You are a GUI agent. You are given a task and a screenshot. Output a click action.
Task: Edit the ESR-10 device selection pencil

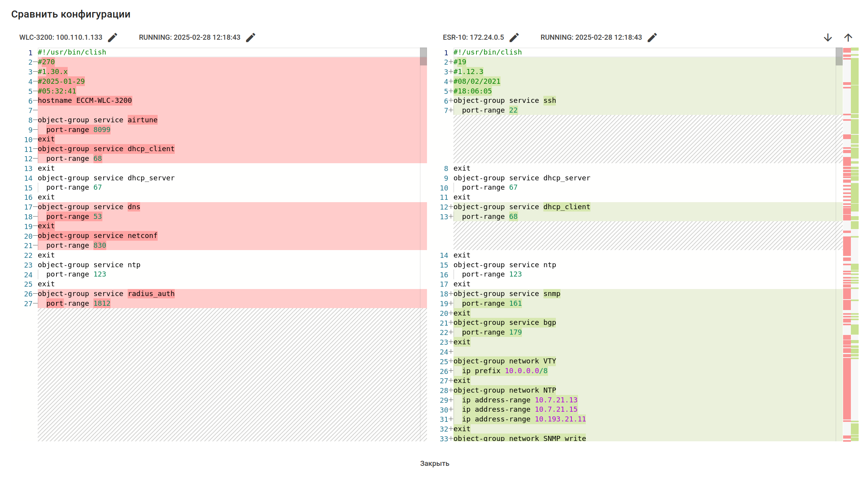click(x=514, y=37)
